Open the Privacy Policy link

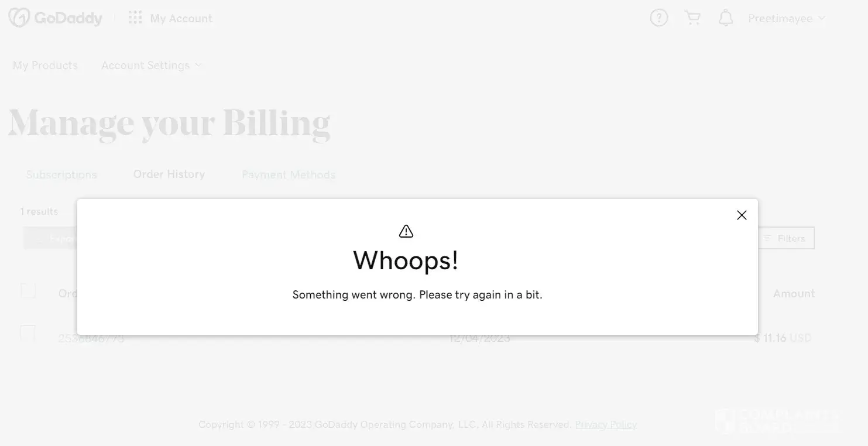[x=606, y=424]
